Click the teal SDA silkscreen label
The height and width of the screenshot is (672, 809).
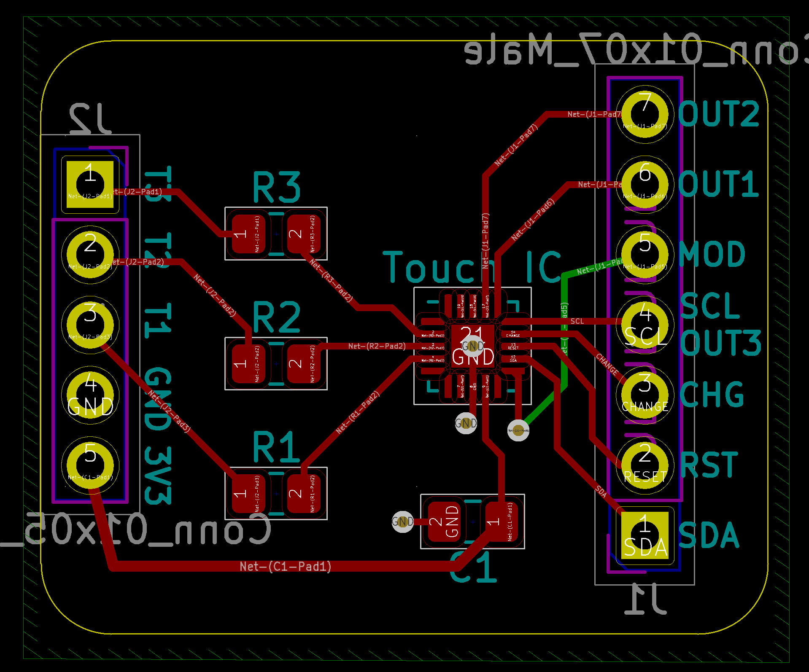[x=709, y=535]
